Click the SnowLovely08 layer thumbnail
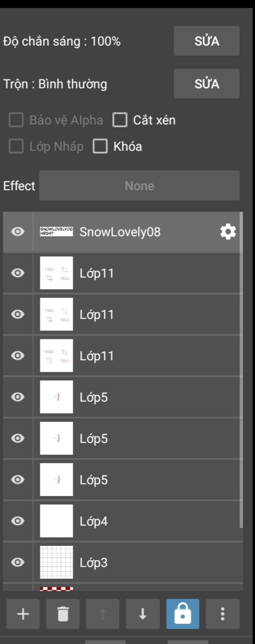 pos(57,231)
